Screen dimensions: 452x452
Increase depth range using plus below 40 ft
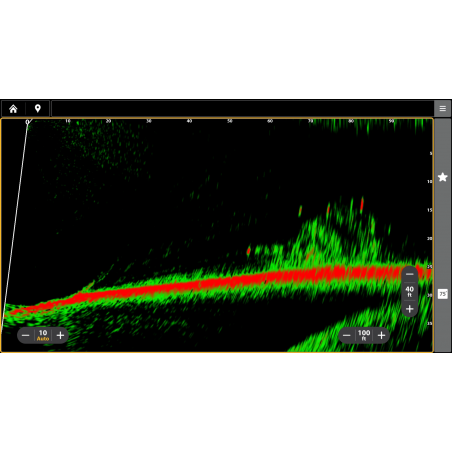410,309
